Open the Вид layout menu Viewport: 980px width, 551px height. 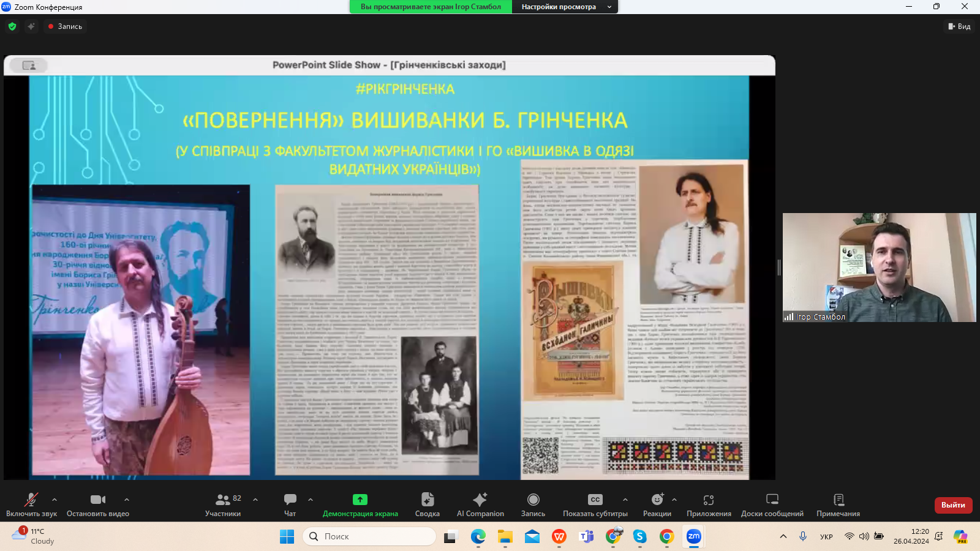pyautogui.click(x=959, y=26)
